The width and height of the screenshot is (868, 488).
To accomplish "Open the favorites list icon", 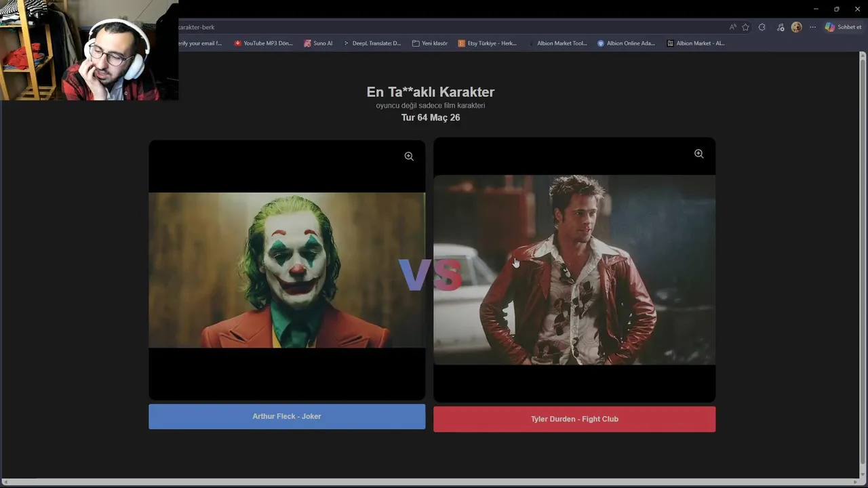I will click(x=781, y=27).
